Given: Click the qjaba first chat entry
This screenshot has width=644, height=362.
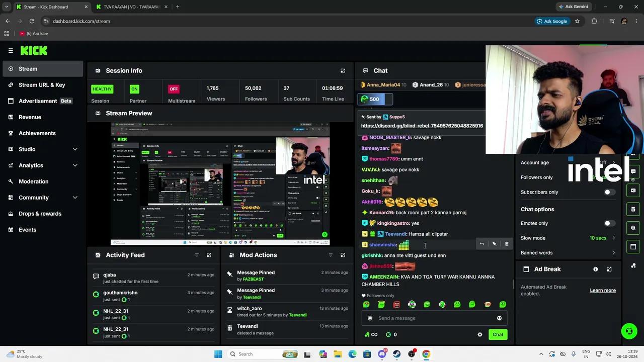Looking at the screenshot, I should pyautogui.click(x=156, y=278).
